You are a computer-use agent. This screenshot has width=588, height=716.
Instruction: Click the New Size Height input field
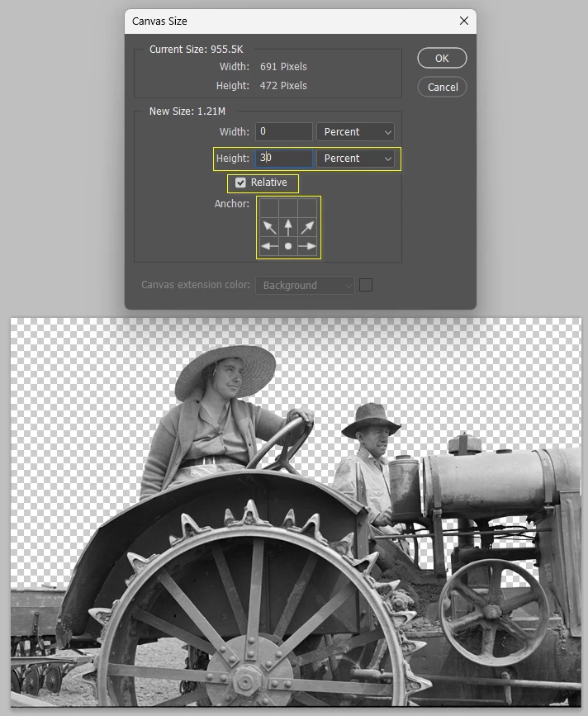(x=284, y=158)
